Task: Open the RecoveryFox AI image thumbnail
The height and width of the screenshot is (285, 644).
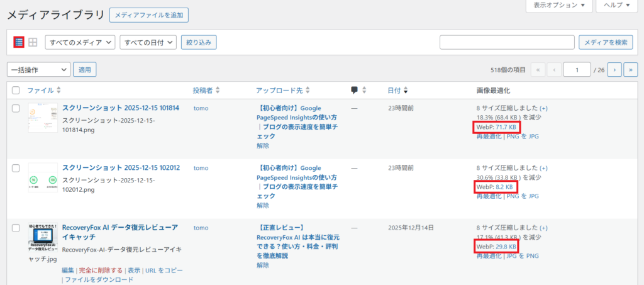Action: click(x=43, y=237)
